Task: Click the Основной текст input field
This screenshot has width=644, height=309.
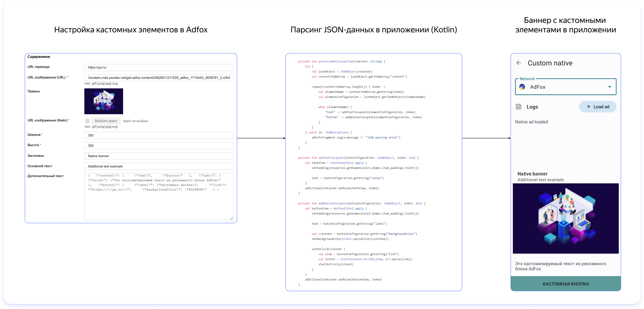Action: [159, 166]
